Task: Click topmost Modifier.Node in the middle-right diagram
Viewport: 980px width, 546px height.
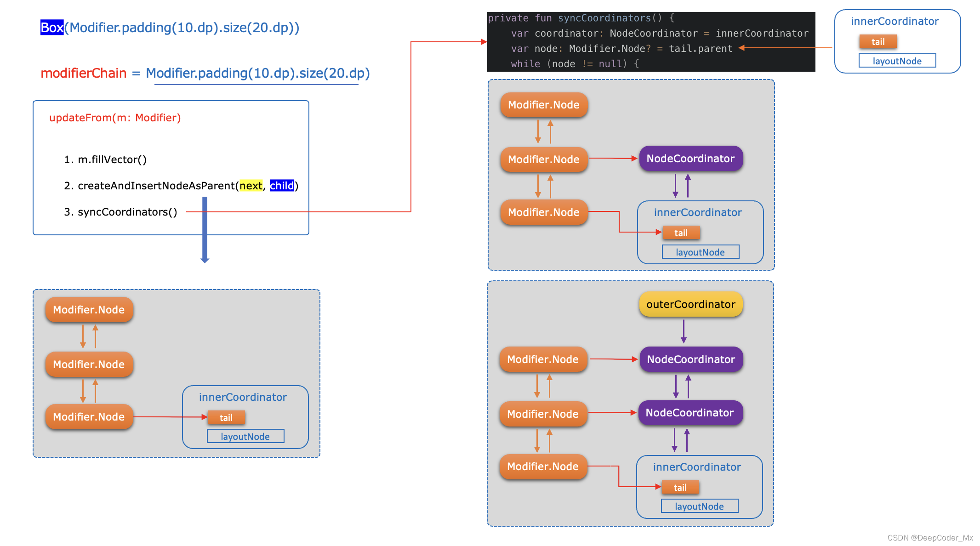Action: (x=544, y=105)
